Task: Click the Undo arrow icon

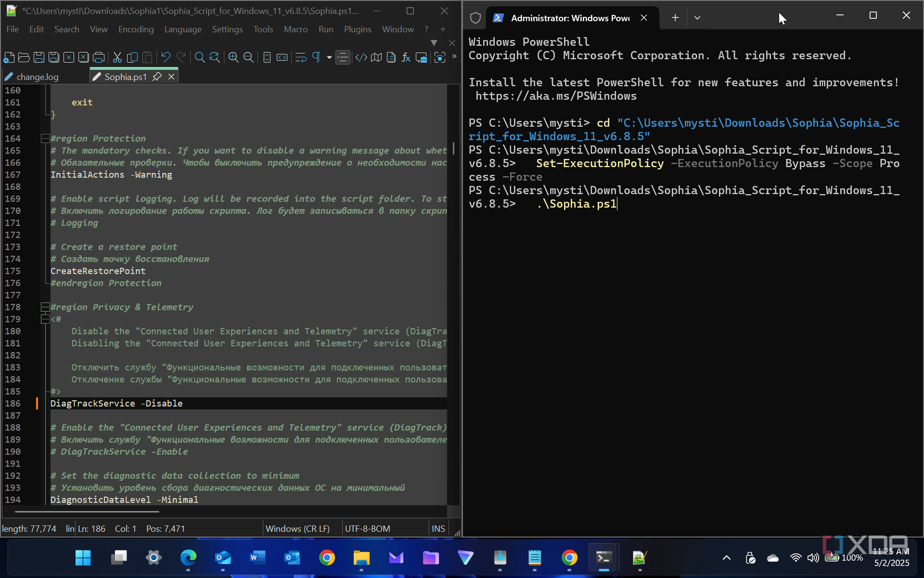Action: click(x=166, y=58)
